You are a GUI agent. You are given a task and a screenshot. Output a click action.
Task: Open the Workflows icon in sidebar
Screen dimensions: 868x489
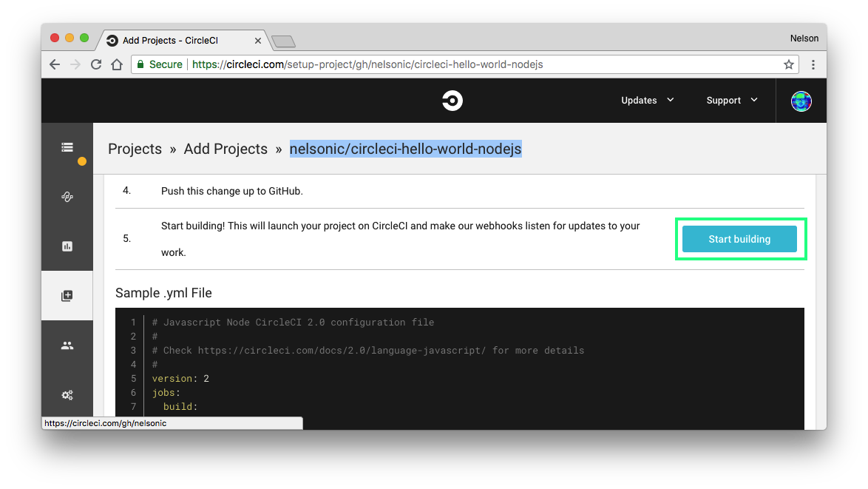(x=67, y=197)
